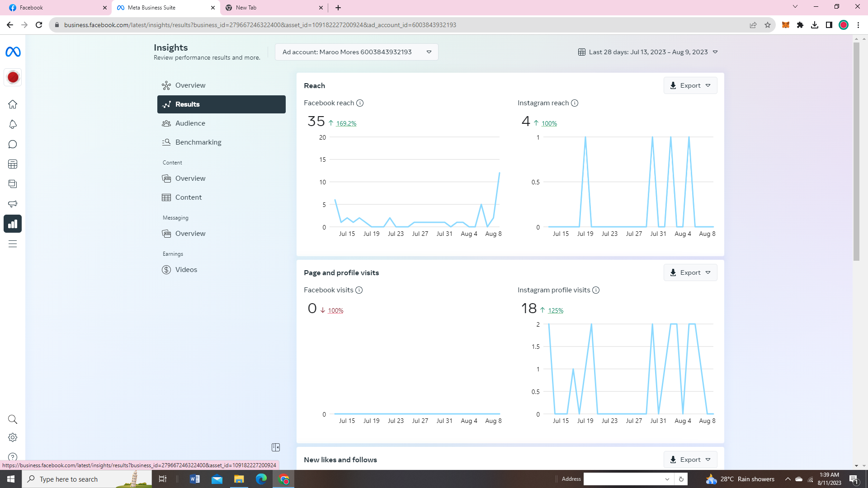The height and width of the screenshot is (488, 868).
Task: Show Facebook visits info tooltip
Action: pyautogui.click(x=359, y=290)
